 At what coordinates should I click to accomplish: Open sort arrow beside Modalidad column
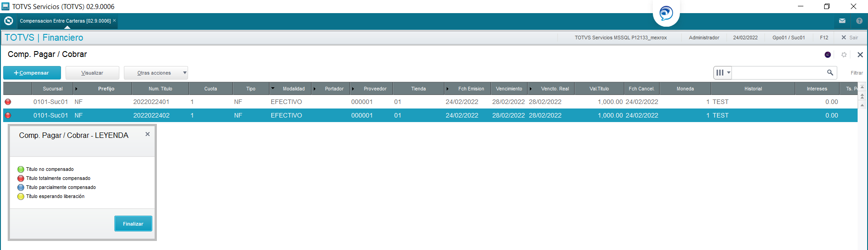(273, 89)
